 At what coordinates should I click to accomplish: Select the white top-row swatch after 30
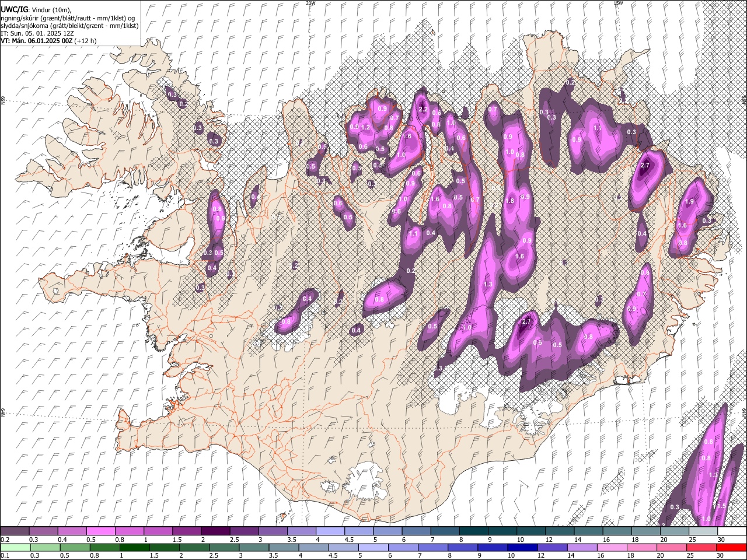tap(732, 531)
